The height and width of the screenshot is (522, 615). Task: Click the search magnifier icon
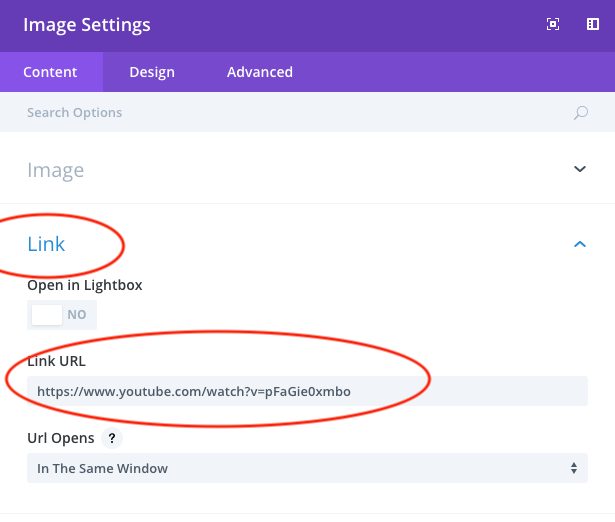pyautogui.click(x=580, y=113)
